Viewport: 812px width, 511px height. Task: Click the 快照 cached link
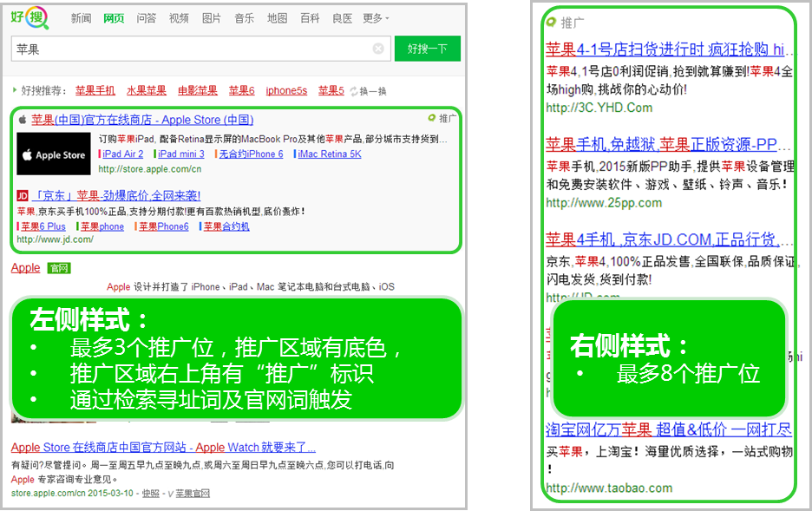150,493
